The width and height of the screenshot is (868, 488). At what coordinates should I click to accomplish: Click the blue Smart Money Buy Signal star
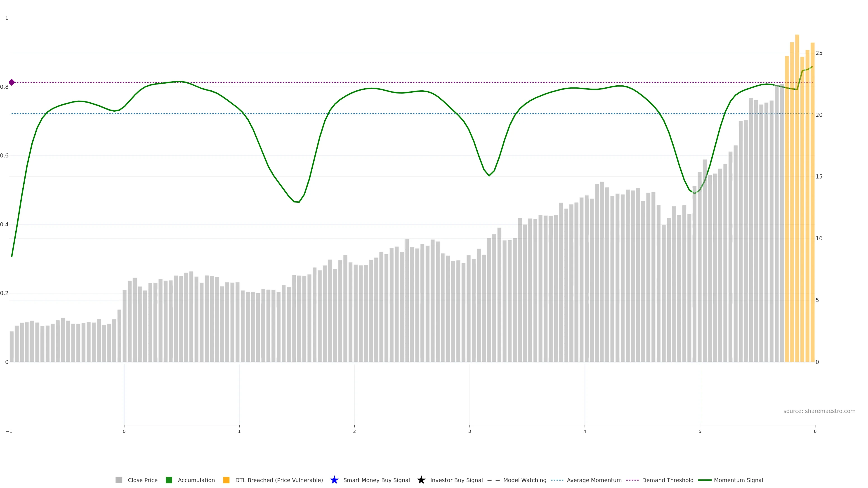point(334,480)
